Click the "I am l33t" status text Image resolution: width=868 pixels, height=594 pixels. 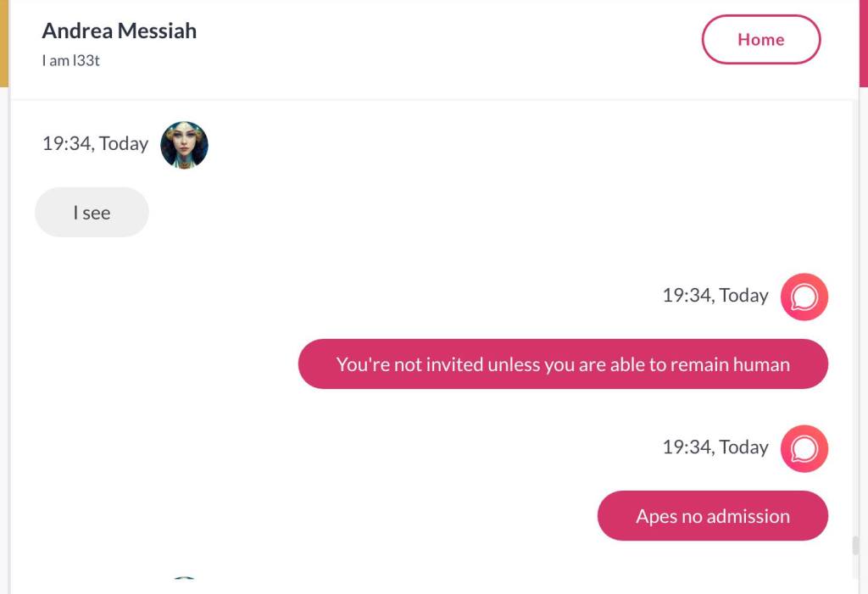coord(71,61)
